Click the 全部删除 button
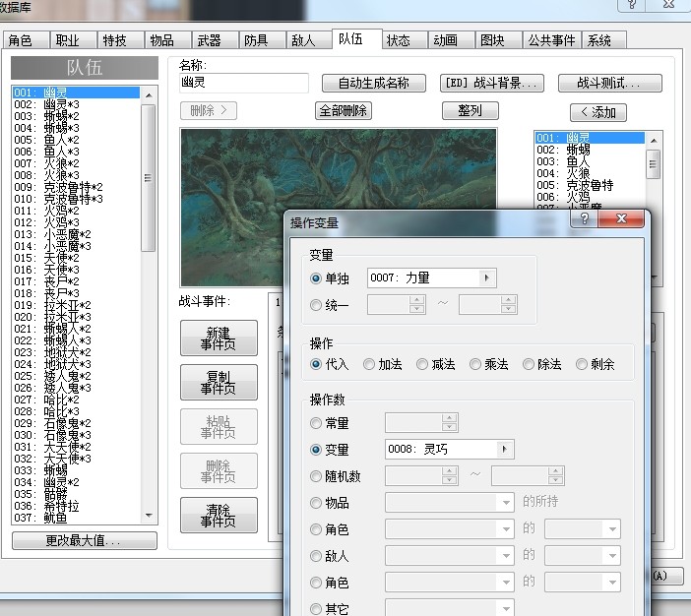Image resolution: width=691 pixels, height=616 pixels. coord(344,110)
